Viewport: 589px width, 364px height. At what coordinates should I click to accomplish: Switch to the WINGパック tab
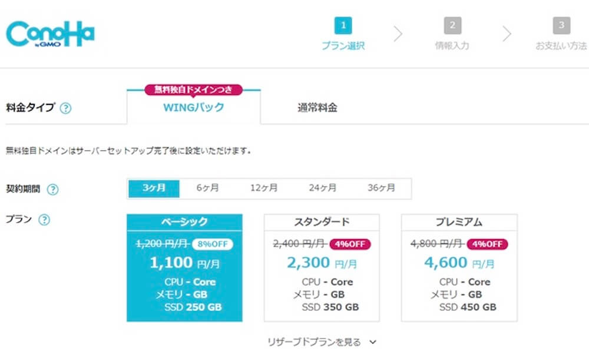[x=194, y=108]
